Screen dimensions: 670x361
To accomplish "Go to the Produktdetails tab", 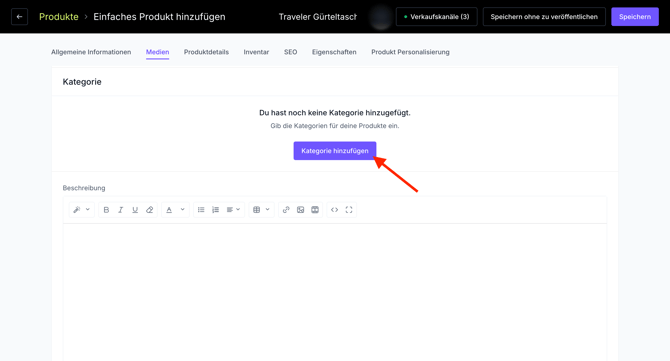I will 206,52.
